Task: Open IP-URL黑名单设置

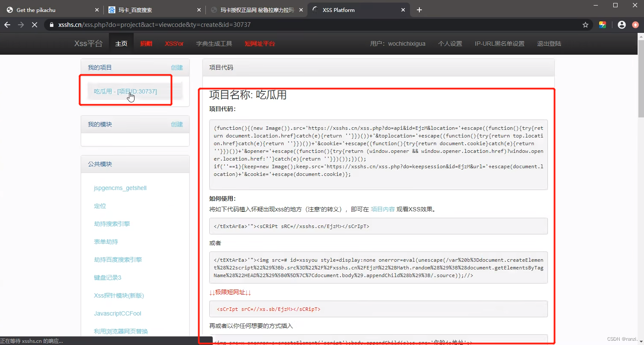Action: [500, 44]
